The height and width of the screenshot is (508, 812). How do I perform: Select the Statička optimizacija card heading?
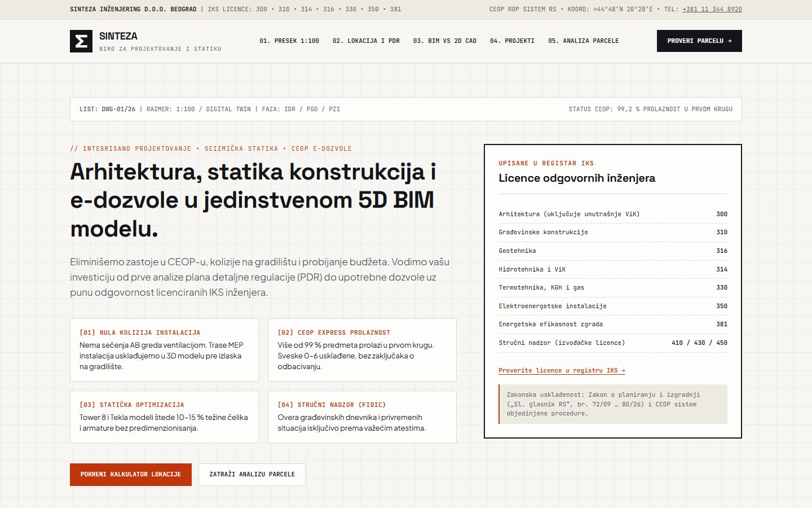click(x=132, y=405)
